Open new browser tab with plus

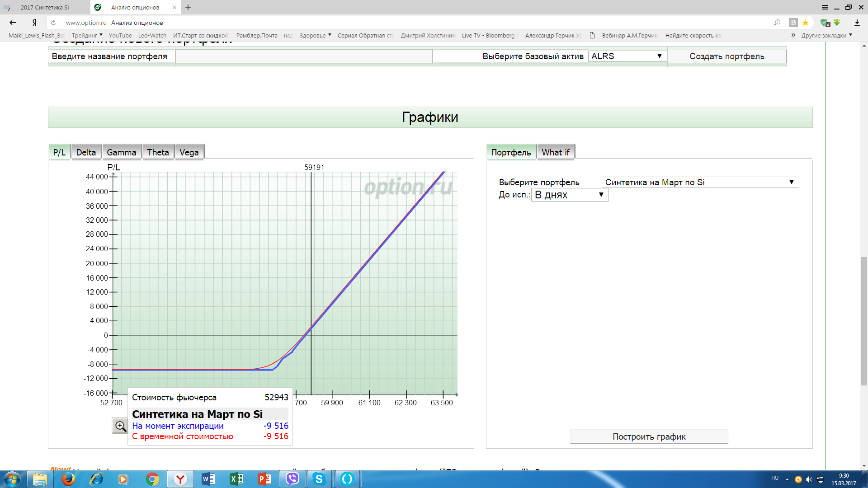point(188,7)
